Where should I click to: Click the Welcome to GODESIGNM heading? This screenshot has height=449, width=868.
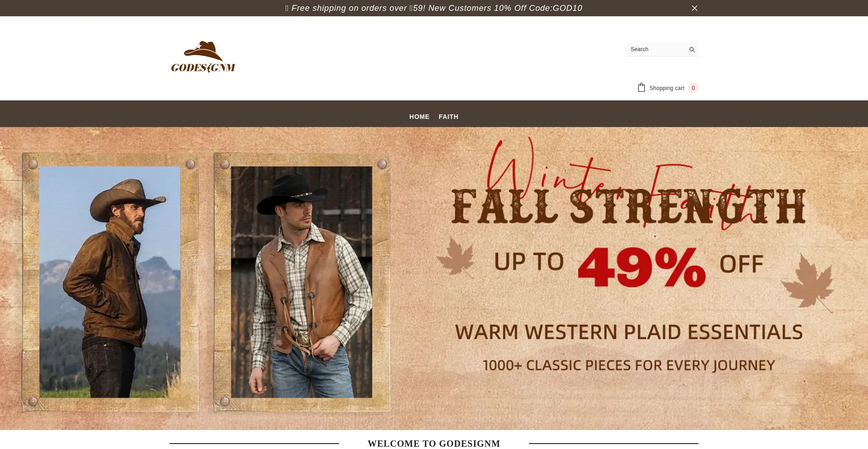tap(434, 444)
